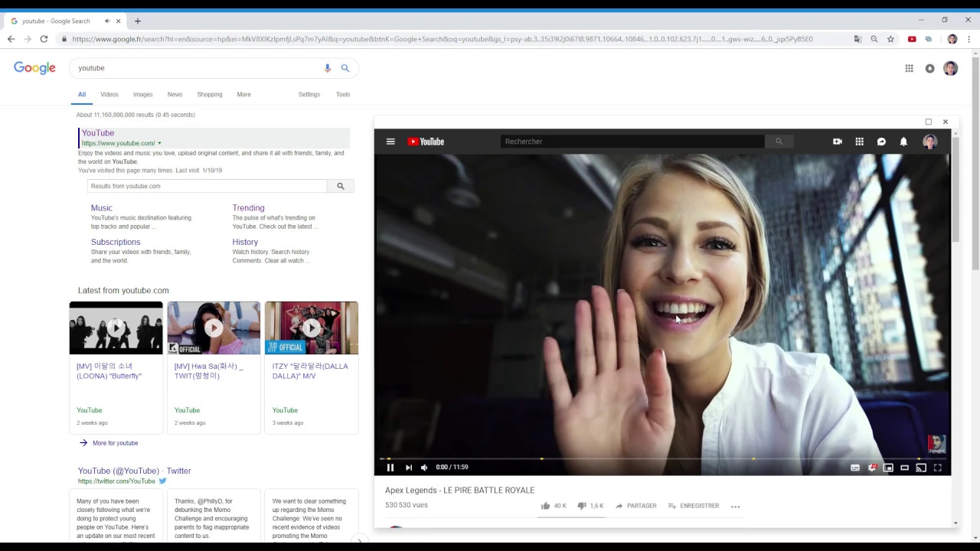Go back in Chrome history
The image size is (980, 551).
pos(11,39)
